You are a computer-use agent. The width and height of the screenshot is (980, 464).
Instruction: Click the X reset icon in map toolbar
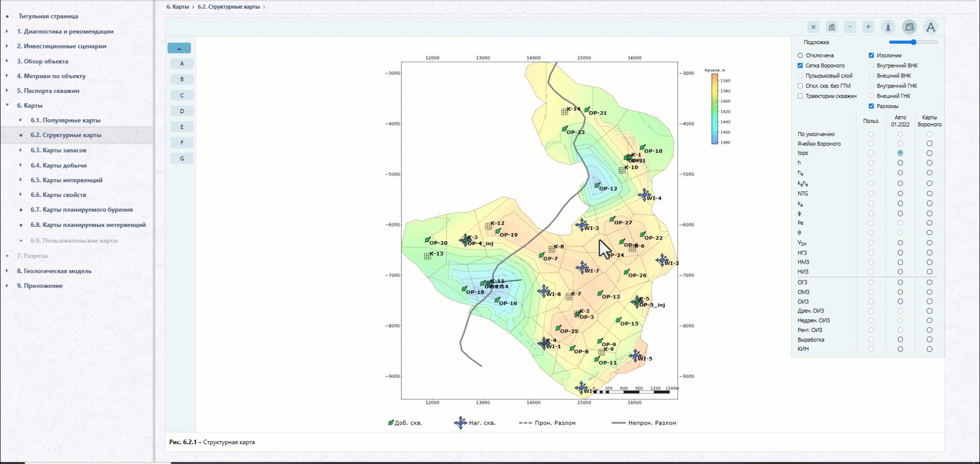tap(814, 27)
